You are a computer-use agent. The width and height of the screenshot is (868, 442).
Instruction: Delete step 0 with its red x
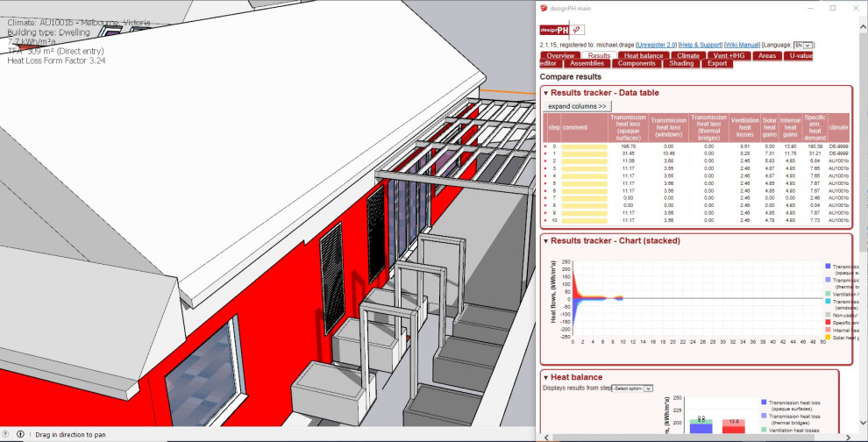coord(544,146)
